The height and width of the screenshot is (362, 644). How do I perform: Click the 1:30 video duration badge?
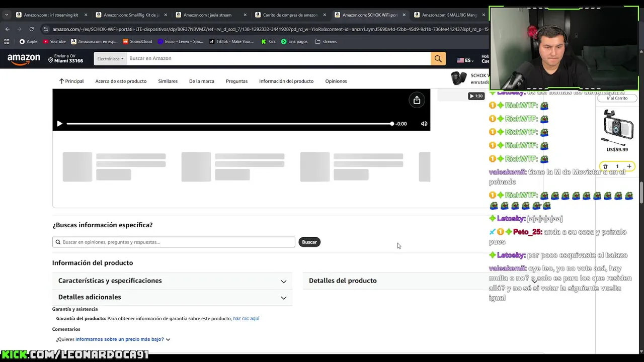coord(476,96)
